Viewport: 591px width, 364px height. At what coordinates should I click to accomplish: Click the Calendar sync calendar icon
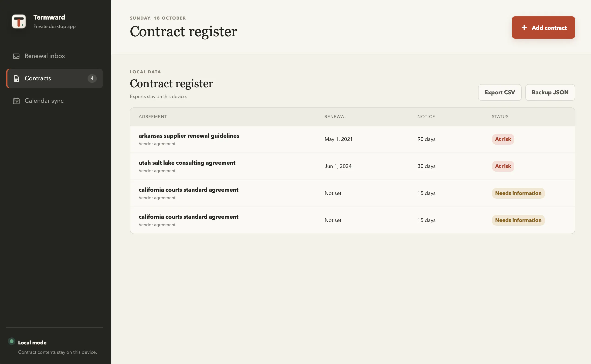click(x=16, y=101)
